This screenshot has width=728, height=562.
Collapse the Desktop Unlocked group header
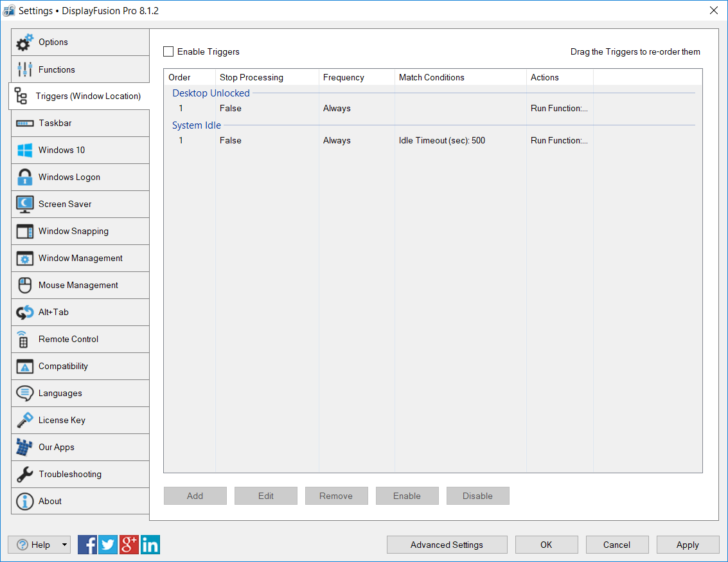pos(211,93)
